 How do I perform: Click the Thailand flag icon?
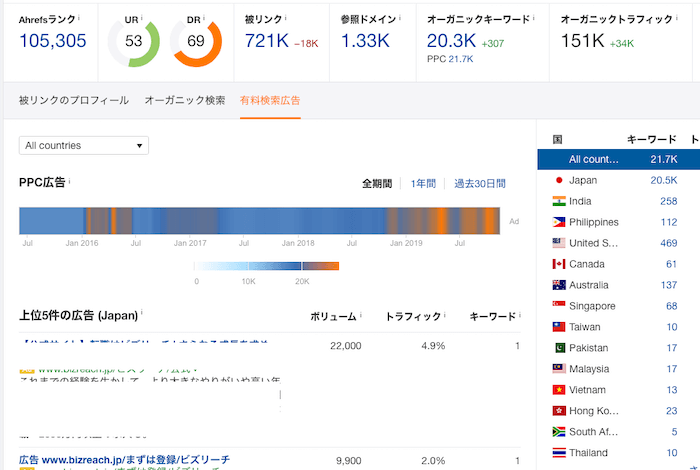tap(559, 453)
